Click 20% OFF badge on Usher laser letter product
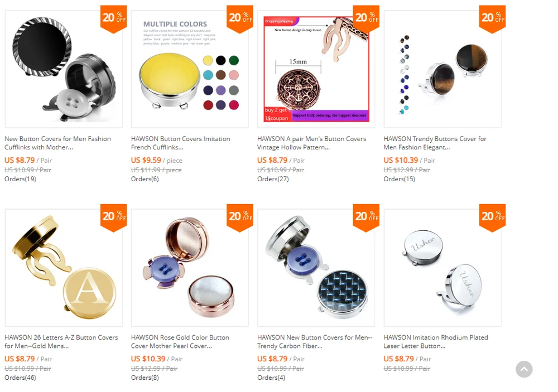 493,217
